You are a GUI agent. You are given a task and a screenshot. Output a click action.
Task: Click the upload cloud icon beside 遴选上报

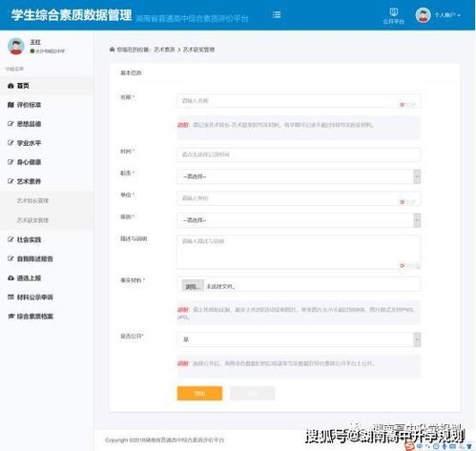pyautogui.click(x=10, y=278)
